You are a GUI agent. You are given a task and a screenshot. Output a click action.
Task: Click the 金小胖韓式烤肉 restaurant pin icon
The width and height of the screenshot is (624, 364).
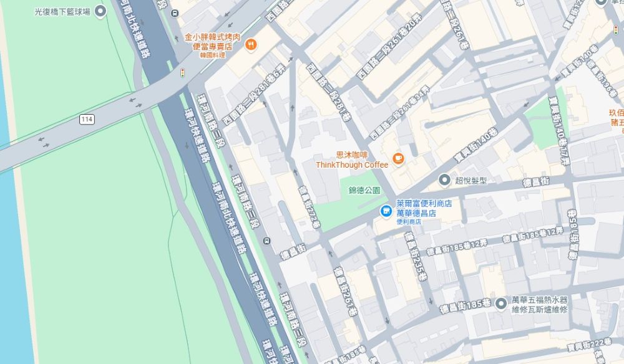click(250, 44)
